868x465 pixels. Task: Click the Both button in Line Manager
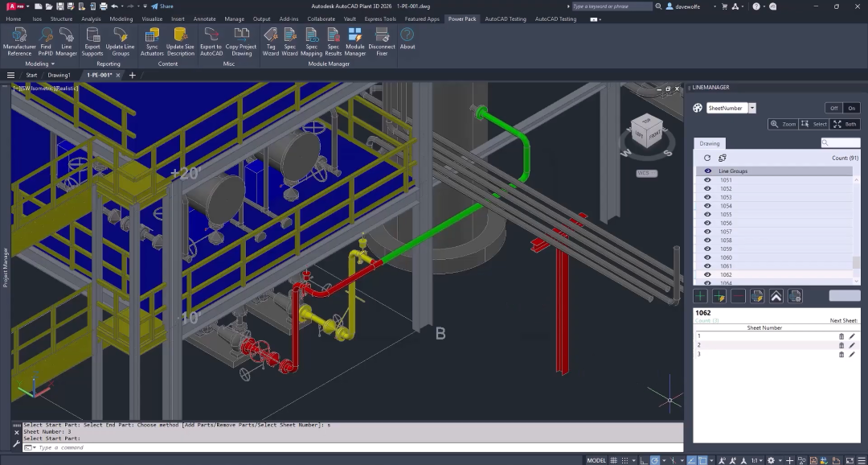845,124
